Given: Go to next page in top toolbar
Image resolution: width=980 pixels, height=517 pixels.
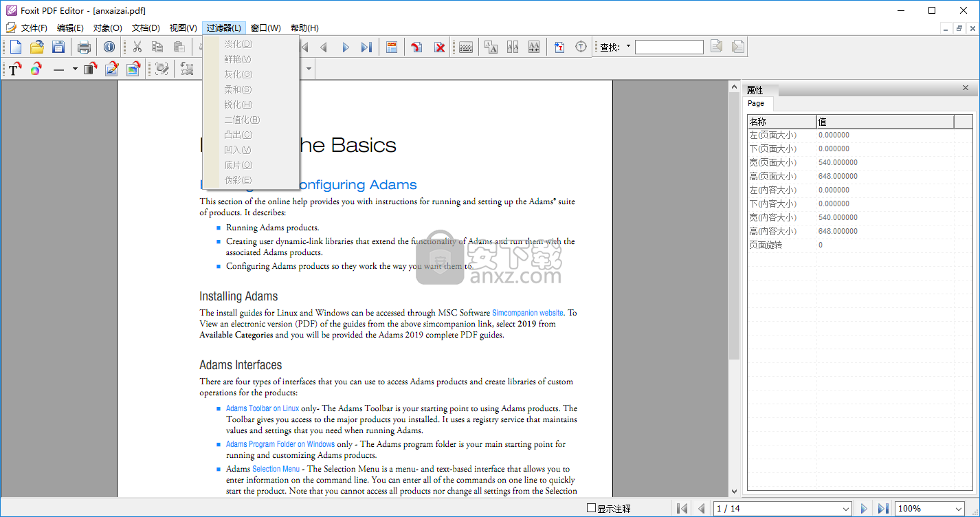Looking at the screenshot, I should (345, 47).
